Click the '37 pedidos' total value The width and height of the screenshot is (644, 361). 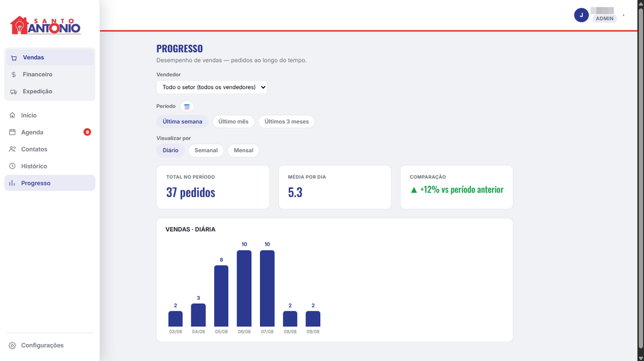coord(191,192)
